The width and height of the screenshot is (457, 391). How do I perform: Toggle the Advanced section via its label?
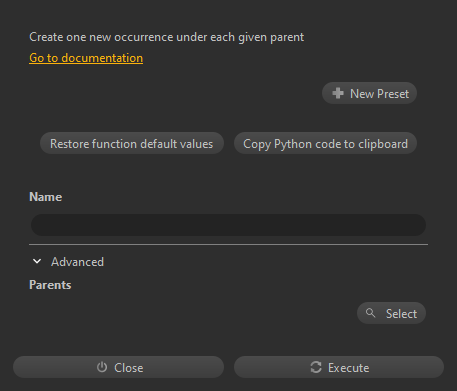tap(77, 262)
